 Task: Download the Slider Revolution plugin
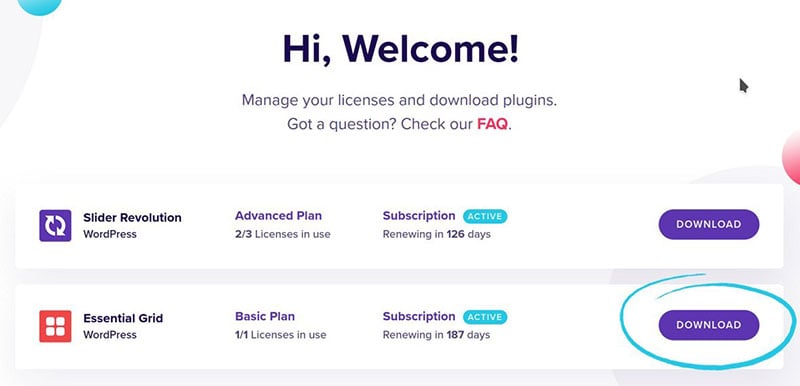[709, 224]
